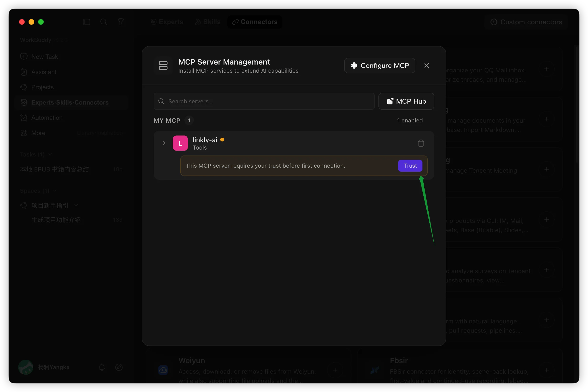Open the 杨轲Yangke user profile avatar
Screen dimensions: 588x392
(x=26, y=367)
